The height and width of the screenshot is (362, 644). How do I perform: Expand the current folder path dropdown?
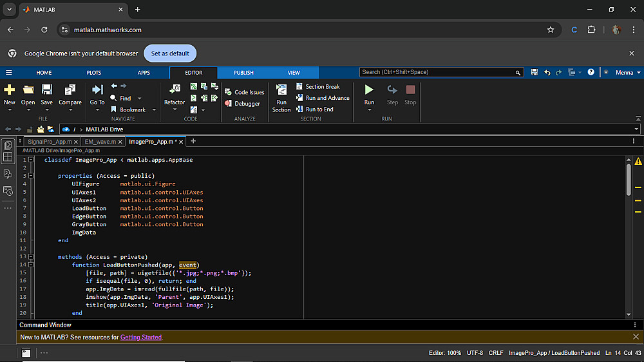pos(636,129)
